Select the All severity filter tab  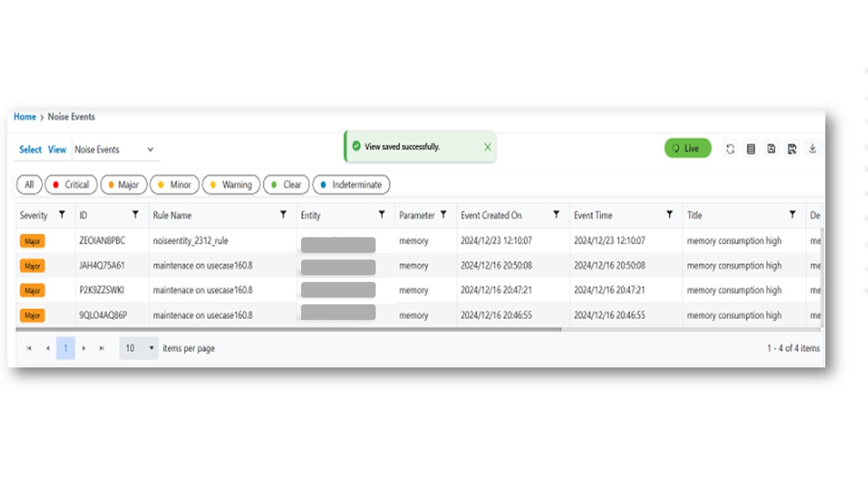[29, 184]
